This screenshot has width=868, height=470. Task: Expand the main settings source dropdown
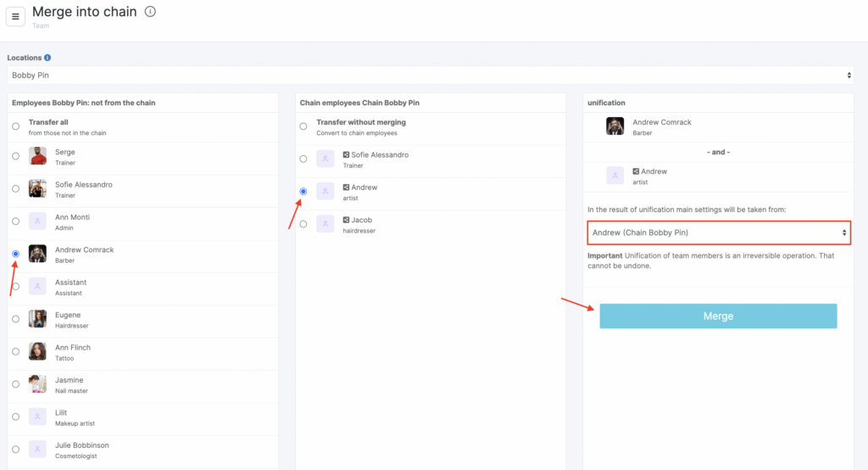click(x=718, y=232)
